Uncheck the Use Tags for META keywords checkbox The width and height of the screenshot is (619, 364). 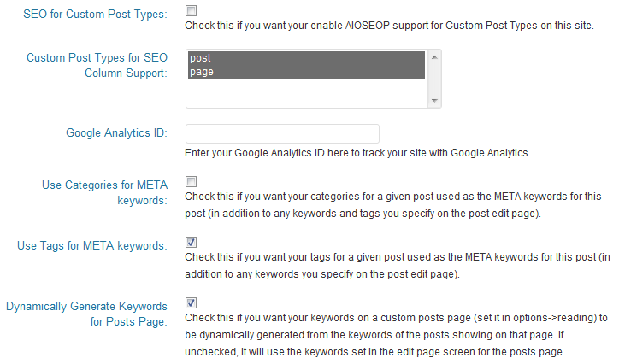click(191, 242)
